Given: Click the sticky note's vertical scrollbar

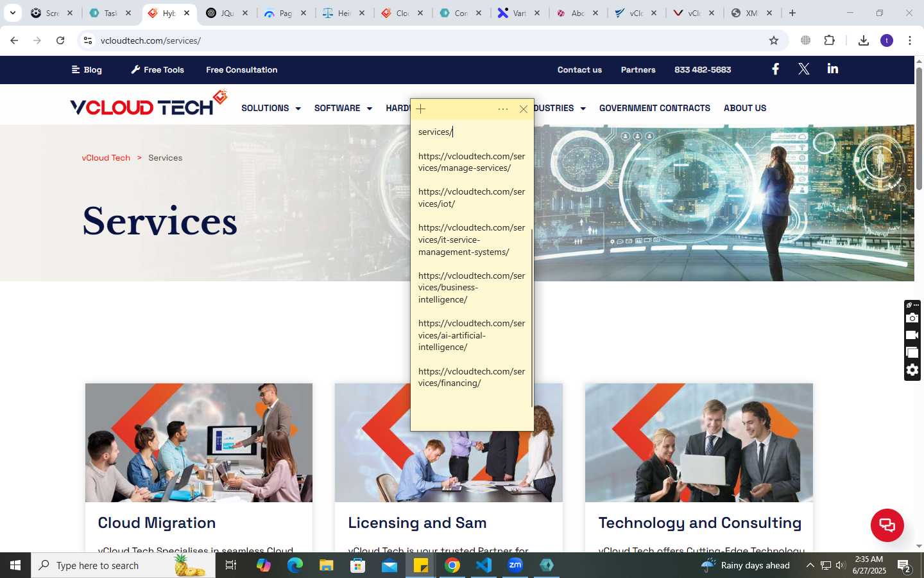Looking at the screenshot, I should pyautogui.click(x=531, y=318).
